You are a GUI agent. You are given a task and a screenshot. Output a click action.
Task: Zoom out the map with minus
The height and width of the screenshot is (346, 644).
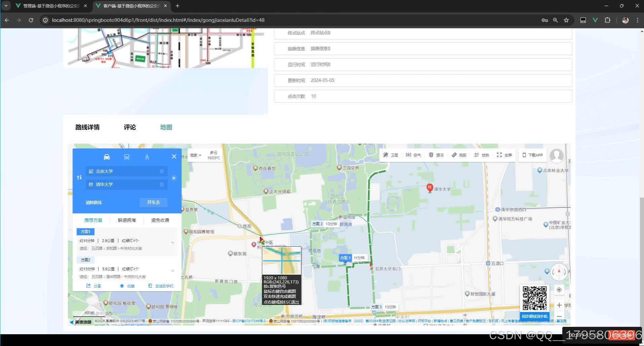[559, 316]
